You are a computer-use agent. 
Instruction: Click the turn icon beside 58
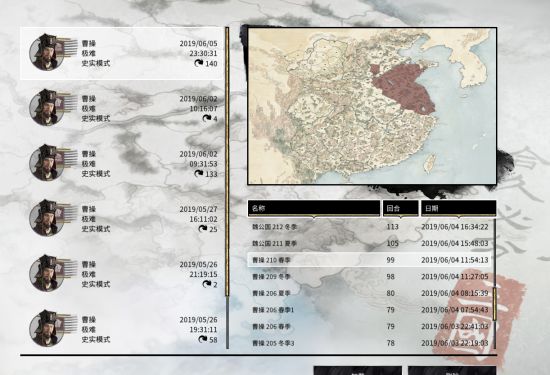202,339
